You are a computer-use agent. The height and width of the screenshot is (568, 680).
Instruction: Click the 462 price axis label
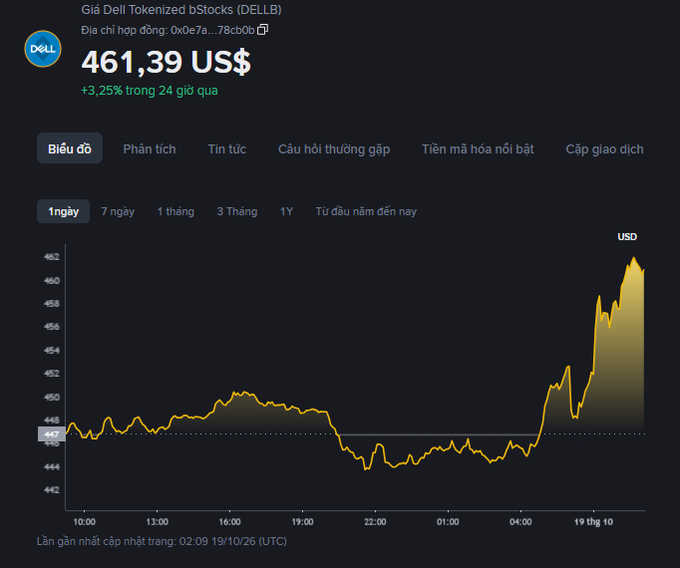pyautogui.click(x=52, y=257)
